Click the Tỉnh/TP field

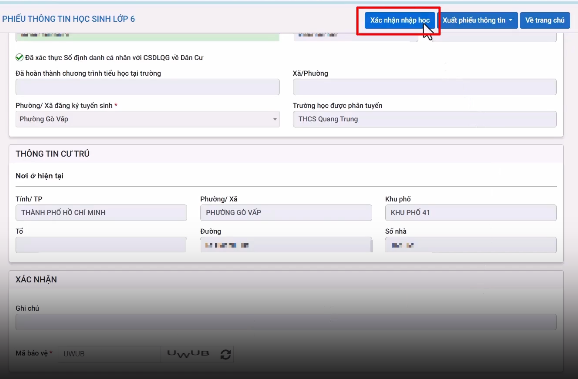point(101,213)
